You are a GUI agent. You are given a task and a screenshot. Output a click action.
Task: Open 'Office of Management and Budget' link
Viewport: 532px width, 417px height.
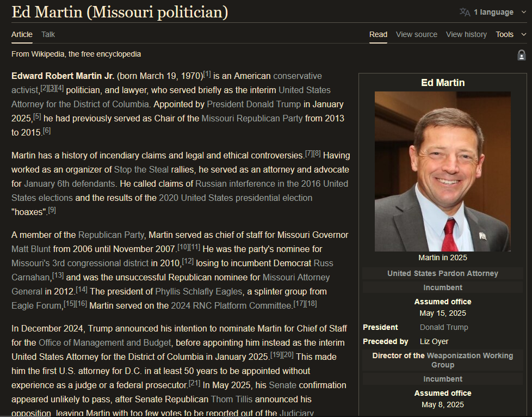[x=105, y=342]
